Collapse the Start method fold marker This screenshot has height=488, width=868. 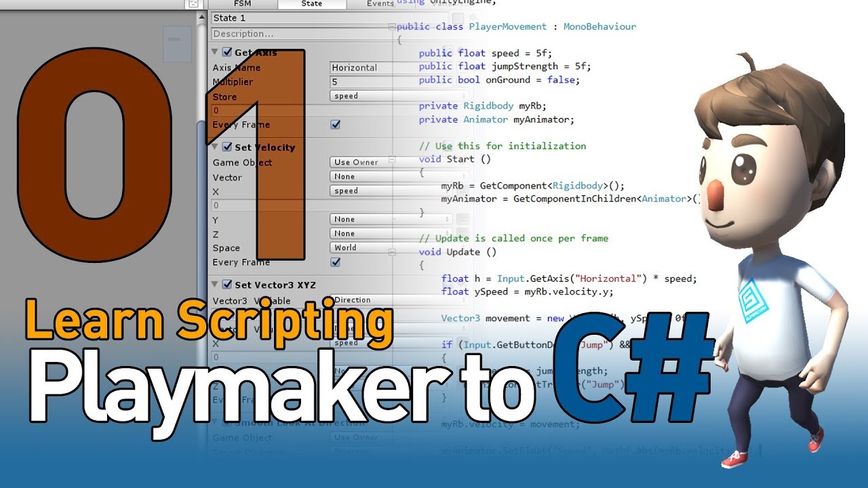[x=392, y=160]
